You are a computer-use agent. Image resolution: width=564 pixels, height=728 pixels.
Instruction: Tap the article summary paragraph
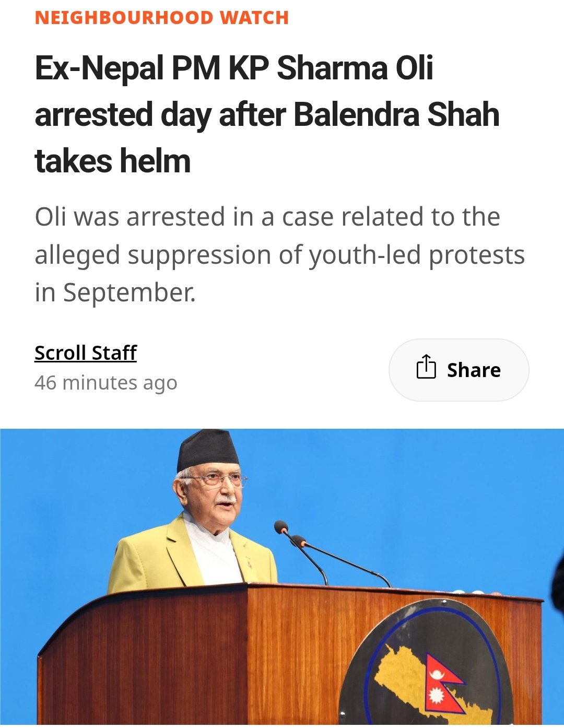pyautogui.click(x=280, y=255)
